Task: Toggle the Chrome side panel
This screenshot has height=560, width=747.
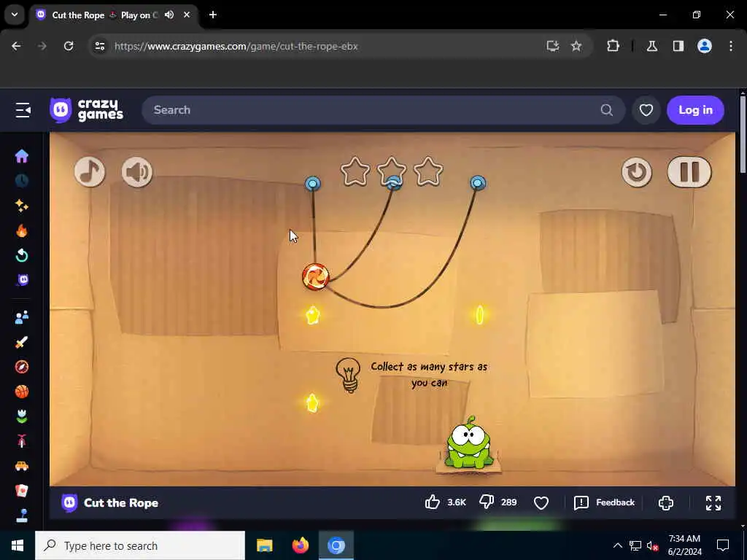Action: coord(678,46)
